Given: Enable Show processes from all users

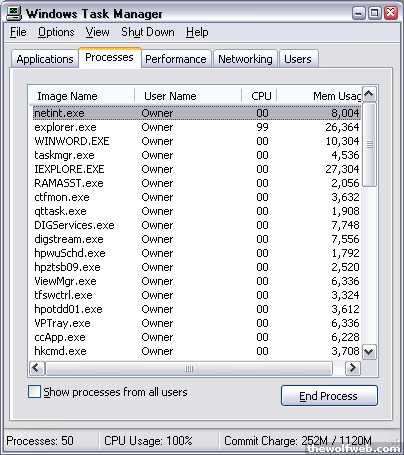Looking at the screenshot, I should [x=34, y=392].
